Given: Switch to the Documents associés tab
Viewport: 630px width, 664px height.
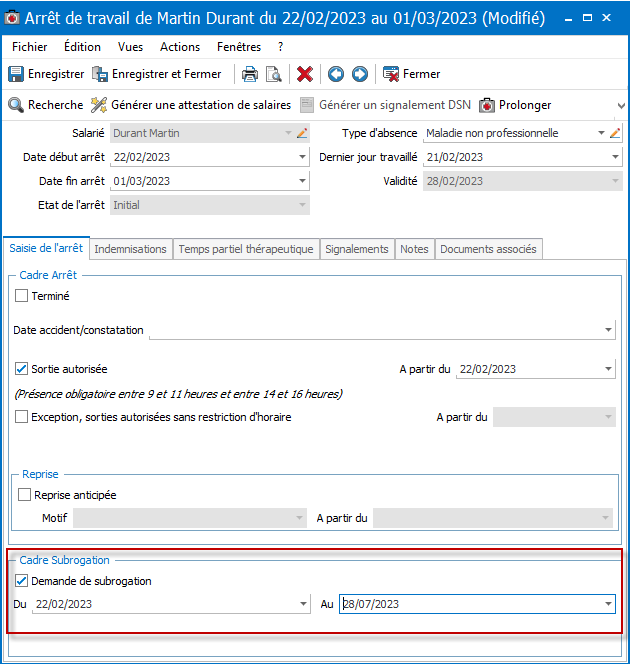Looking at the screenshot, I should 489,249.
